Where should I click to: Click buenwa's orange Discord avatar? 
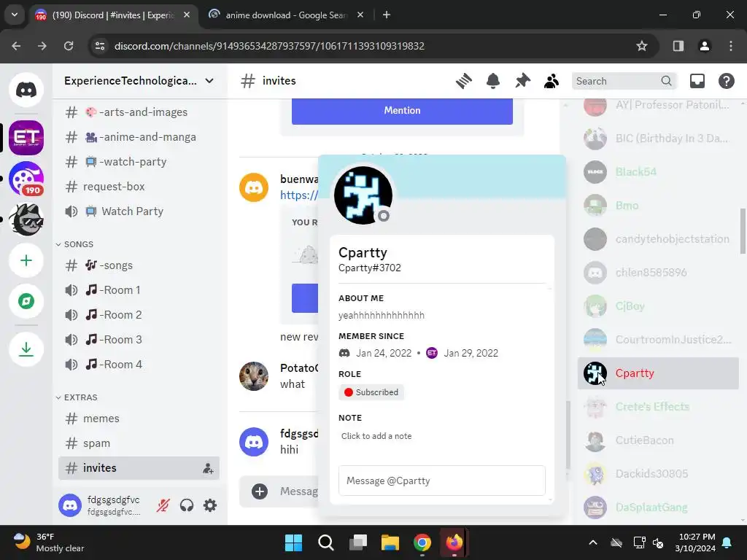pos(254,187)
